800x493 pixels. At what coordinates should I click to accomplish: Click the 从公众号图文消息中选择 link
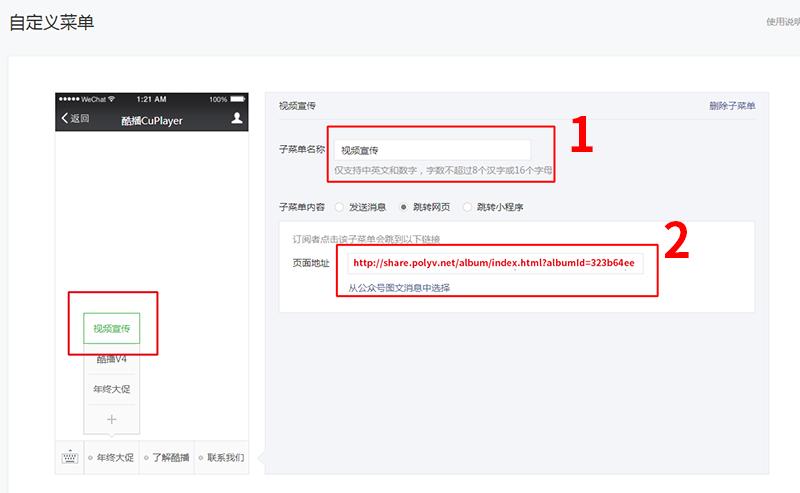[x=399, y=288]
